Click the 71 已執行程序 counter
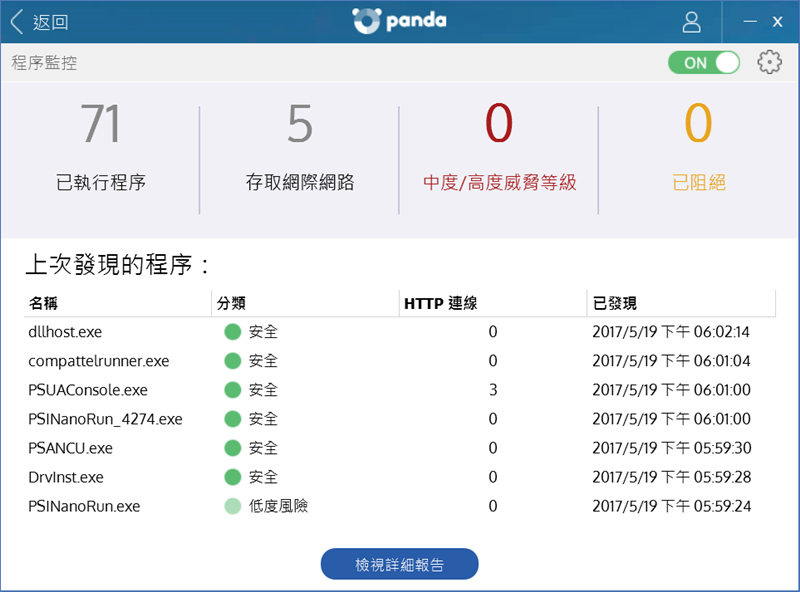The height and width of the screenshot is (592, 800). click(x=100, y=150)
